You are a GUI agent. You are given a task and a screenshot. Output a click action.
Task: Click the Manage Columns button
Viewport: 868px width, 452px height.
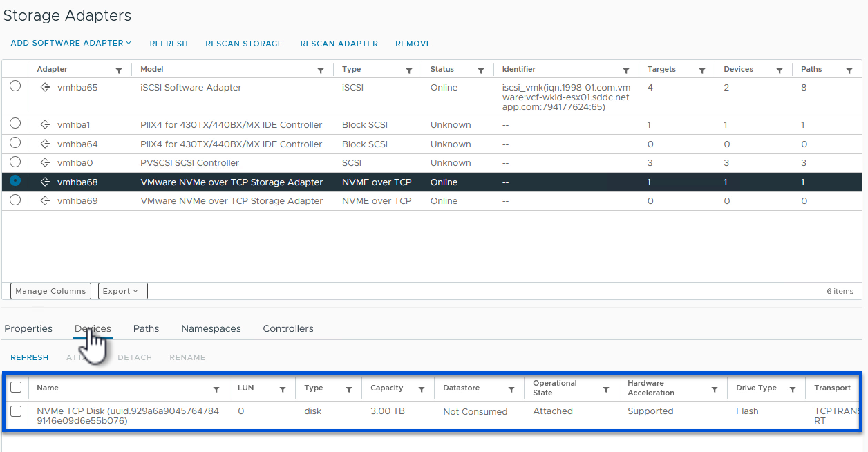click(x=51, y=291)
